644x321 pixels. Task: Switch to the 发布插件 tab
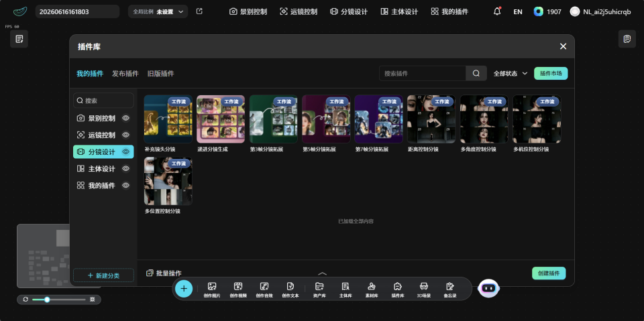(125, 74)
